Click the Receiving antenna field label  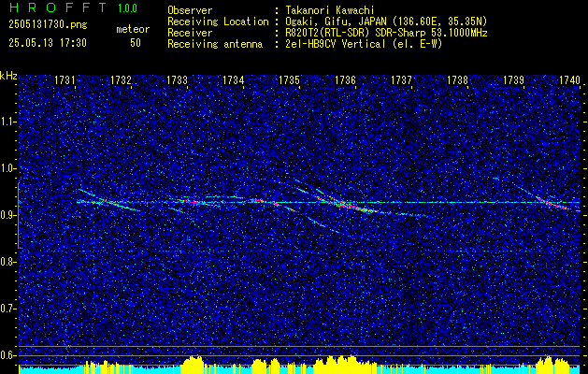pos(215,44)
